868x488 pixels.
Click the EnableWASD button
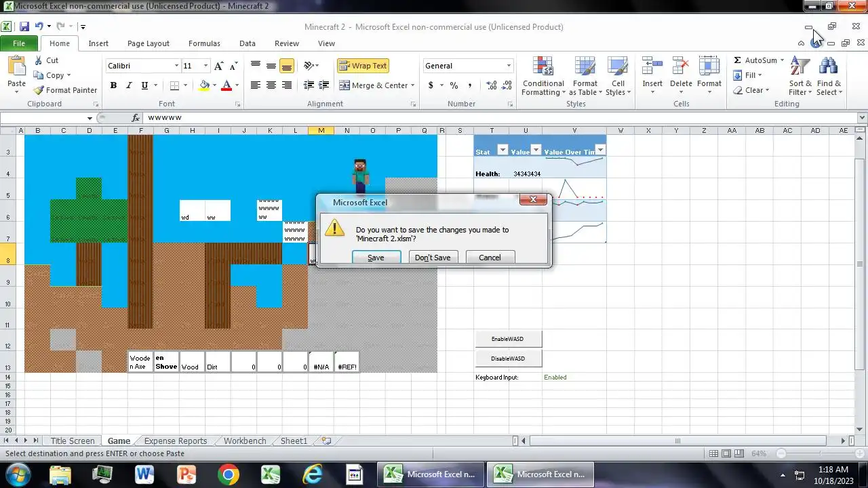pos(508,339)
